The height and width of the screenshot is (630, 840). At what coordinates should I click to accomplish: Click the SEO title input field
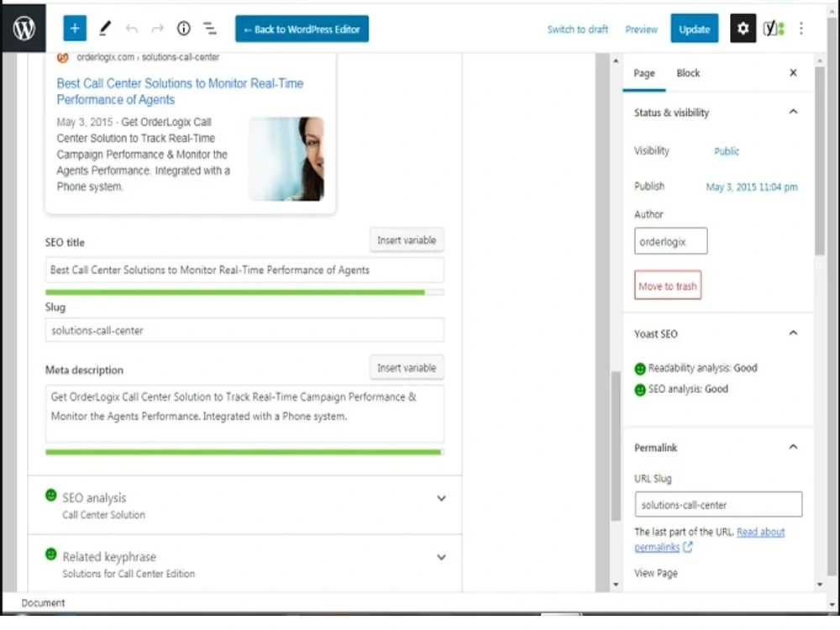coord(244,270)
